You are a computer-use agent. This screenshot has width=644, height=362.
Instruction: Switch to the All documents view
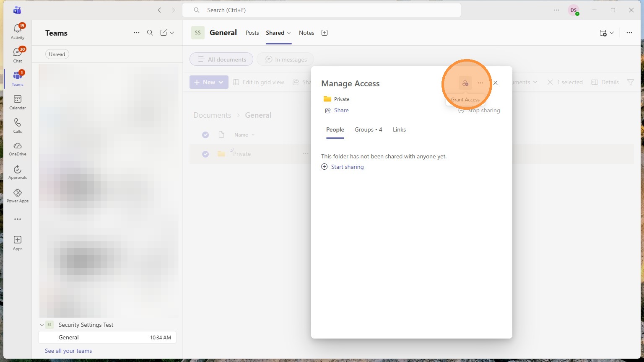[221, 59]
